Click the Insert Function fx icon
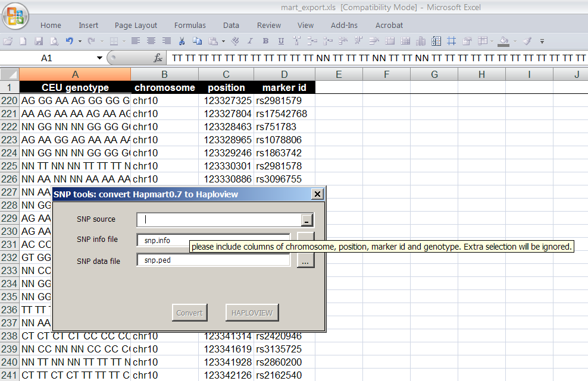 pyautogui.click(x=158, y=58)
